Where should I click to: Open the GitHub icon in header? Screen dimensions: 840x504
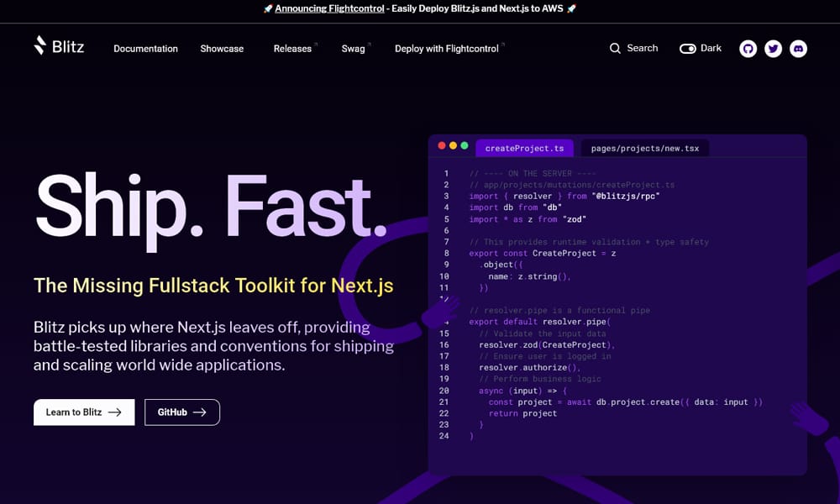coord(748,49)
